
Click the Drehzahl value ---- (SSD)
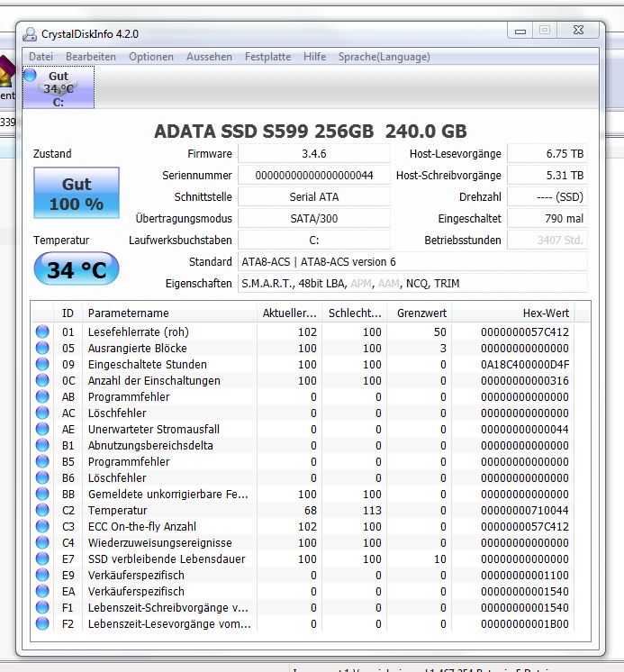pyautogui.click(x=547, y=196)
